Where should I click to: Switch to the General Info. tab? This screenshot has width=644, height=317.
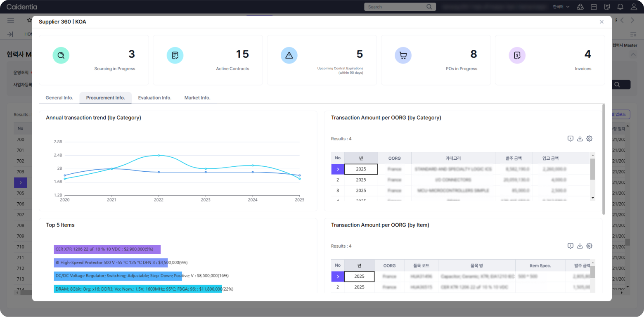coord(59,98)
